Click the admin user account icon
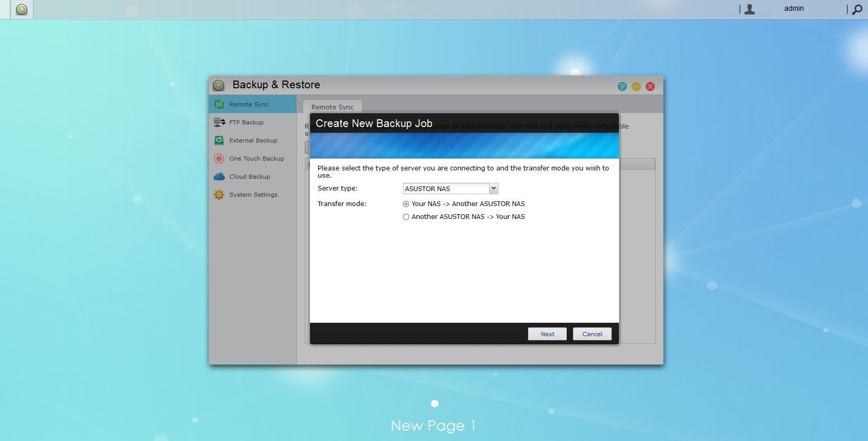The height and width of the screenshot is (441, 868). [x=750, y=9]
